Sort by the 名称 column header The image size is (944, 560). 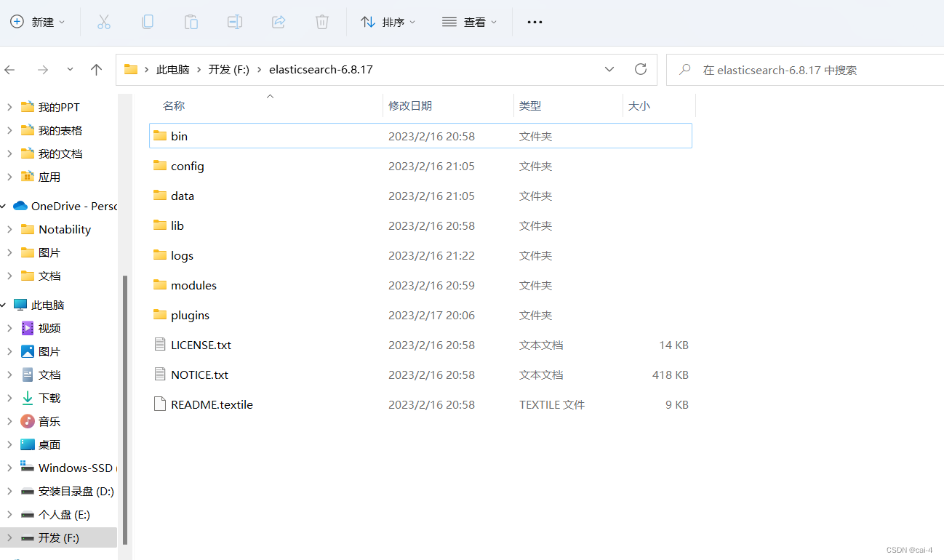(x=174, y=105)
